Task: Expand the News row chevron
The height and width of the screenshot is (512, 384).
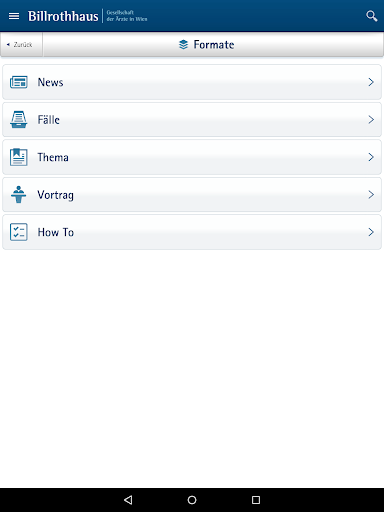Action: [x=371, y=82]
